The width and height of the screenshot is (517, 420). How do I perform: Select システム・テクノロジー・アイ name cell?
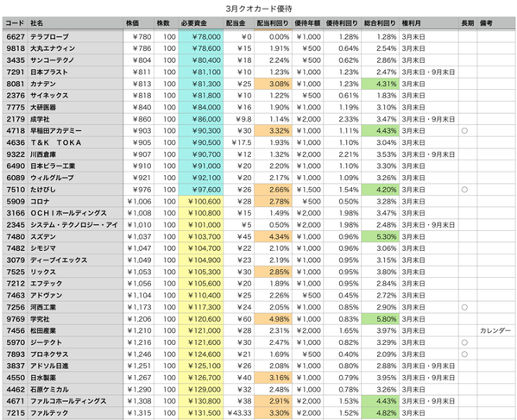point(75,225)
